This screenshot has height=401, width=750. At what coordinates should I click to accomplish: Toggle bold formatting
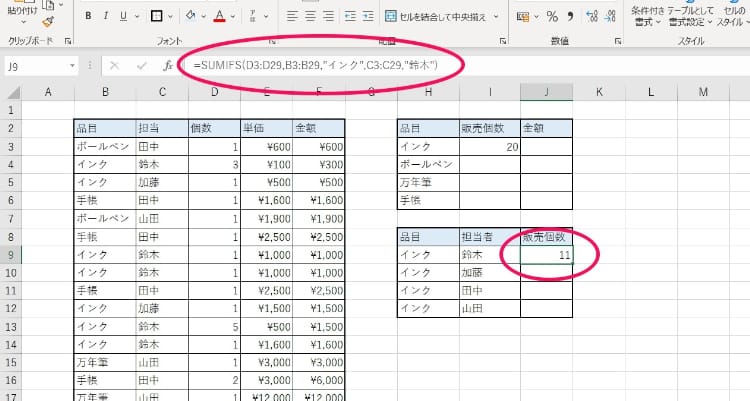(x=88, y=16)
